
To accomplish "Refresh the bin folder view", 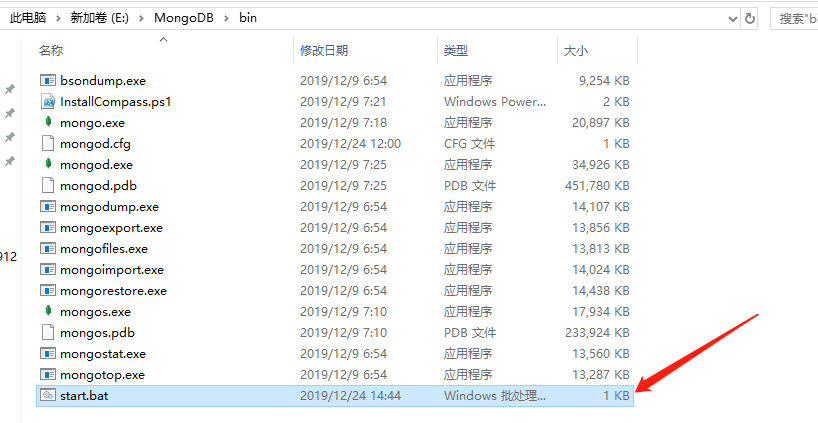I will [750, 18].
